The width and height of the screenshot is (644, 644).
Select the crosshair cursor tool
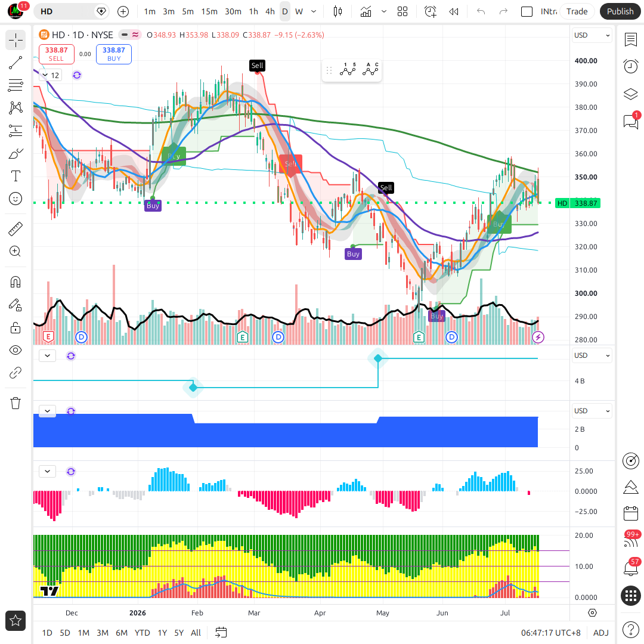16,41
